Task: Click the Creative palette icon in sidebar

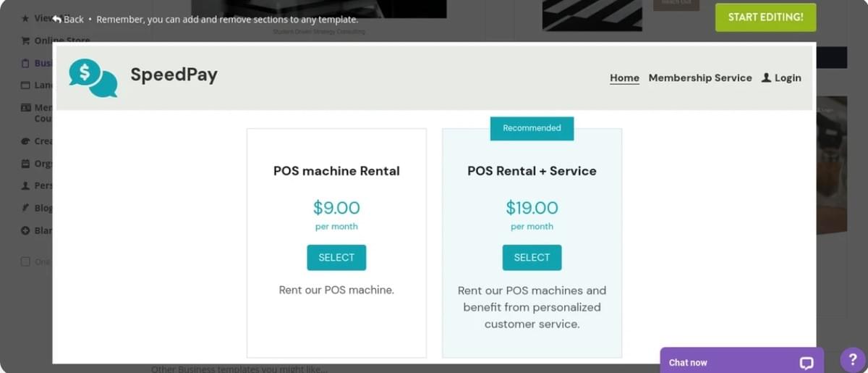Action: point(26,141)
